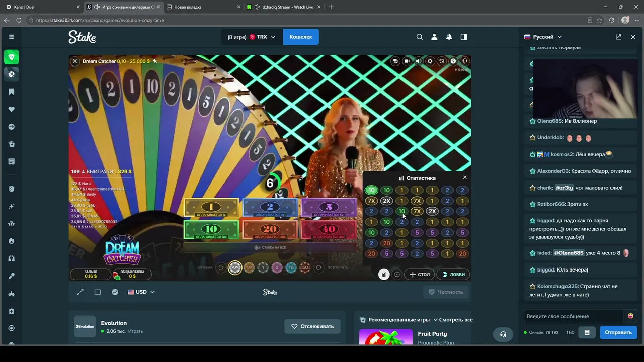
Task: Mute the game sound
Action: (419, 61)
